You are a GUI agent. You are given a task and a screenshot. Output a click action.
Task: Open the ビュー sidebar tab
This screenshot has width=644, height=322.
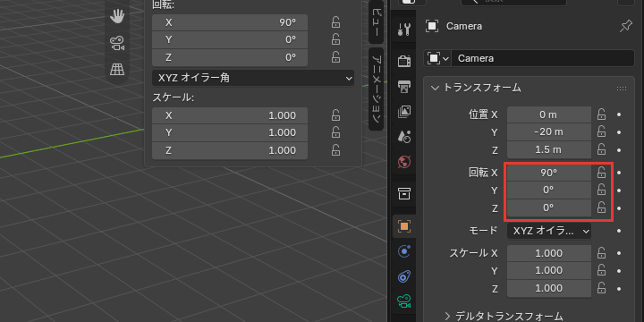pos(377,21)
